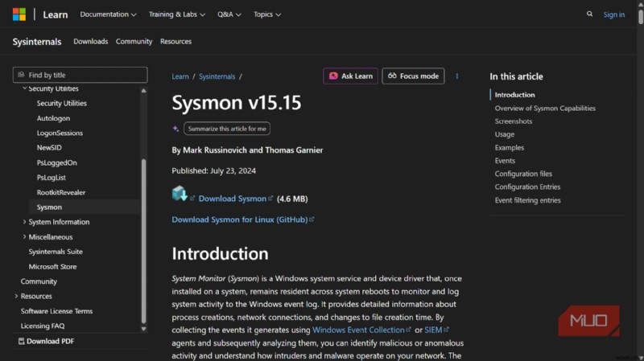Select Autologon in the sidebar tree

[53, 118]
